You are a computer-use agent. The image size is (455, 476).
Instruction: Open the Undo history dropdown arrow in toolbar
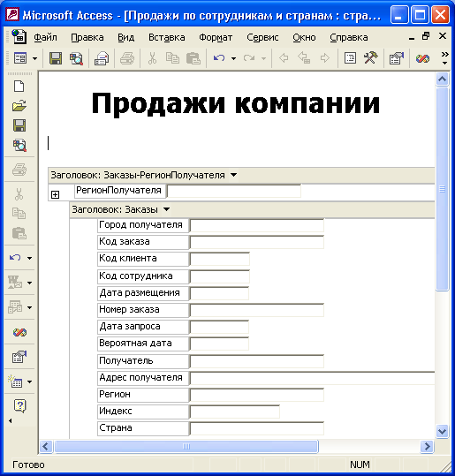click(x=233, y=58)
